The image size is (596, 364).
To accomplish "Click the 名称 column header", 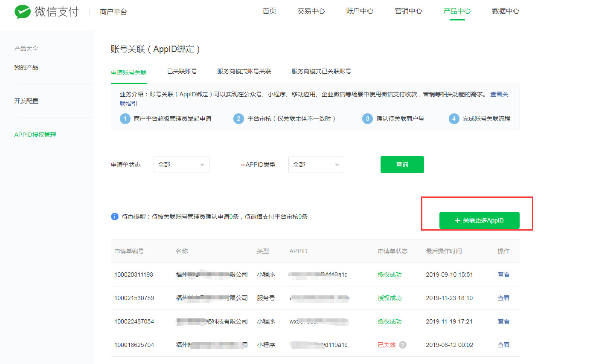I will [x=182, y=251].
